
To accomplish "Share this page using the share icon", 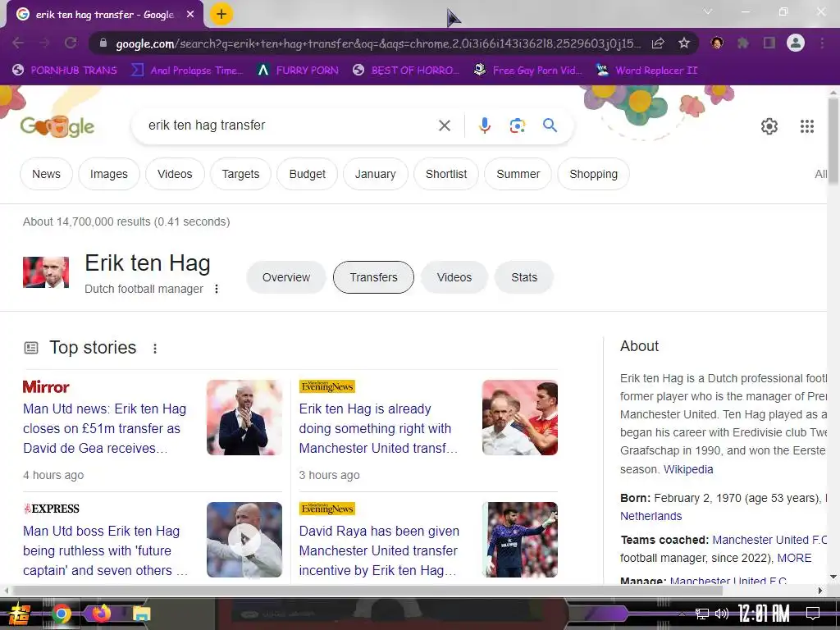I will pyautogui.click(x=658, y=43).
